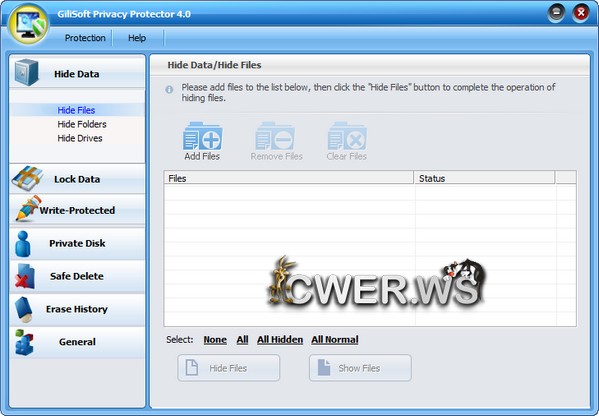Open the Erase History section
Viewport: 599px width, 416px height.
pyautogui.click(x=77, y=309)
